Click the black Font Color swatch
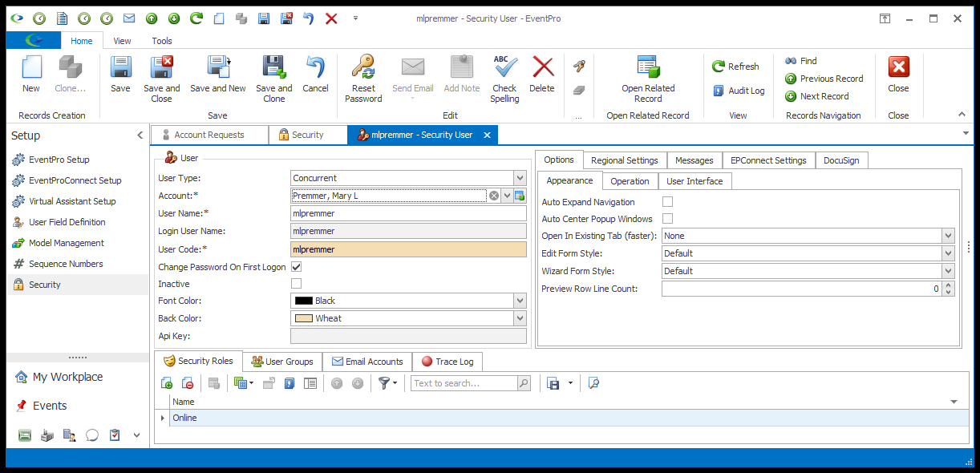The image size is (980, 473). (303, 301)
